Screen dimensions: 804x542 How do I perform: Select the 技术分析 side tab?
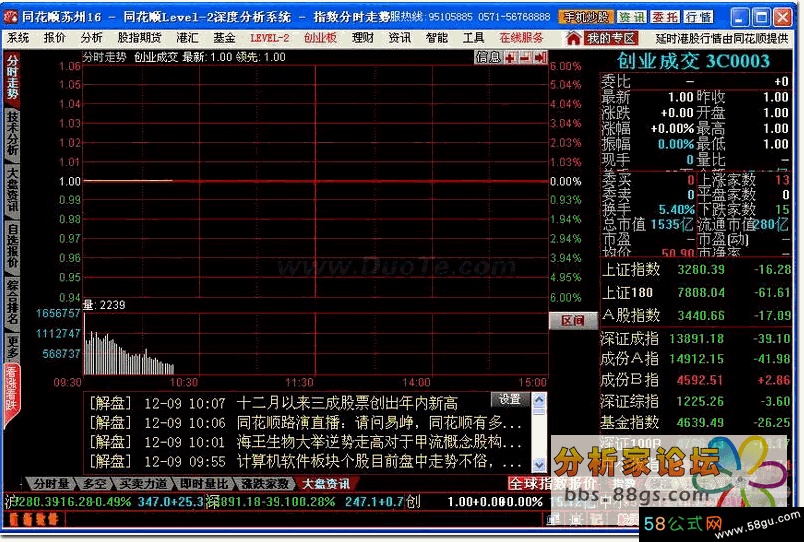[12, 133]
